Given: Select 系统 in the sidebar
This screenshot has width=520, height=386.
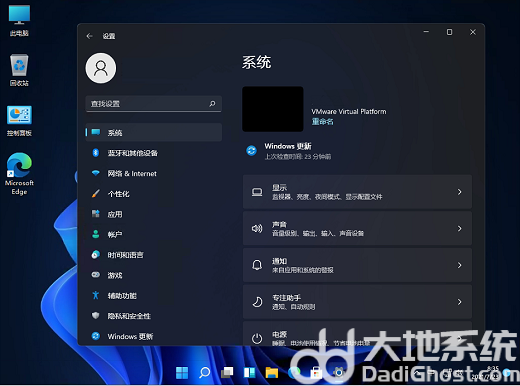Looking at the screenshot, I should (x=154, y=132).
